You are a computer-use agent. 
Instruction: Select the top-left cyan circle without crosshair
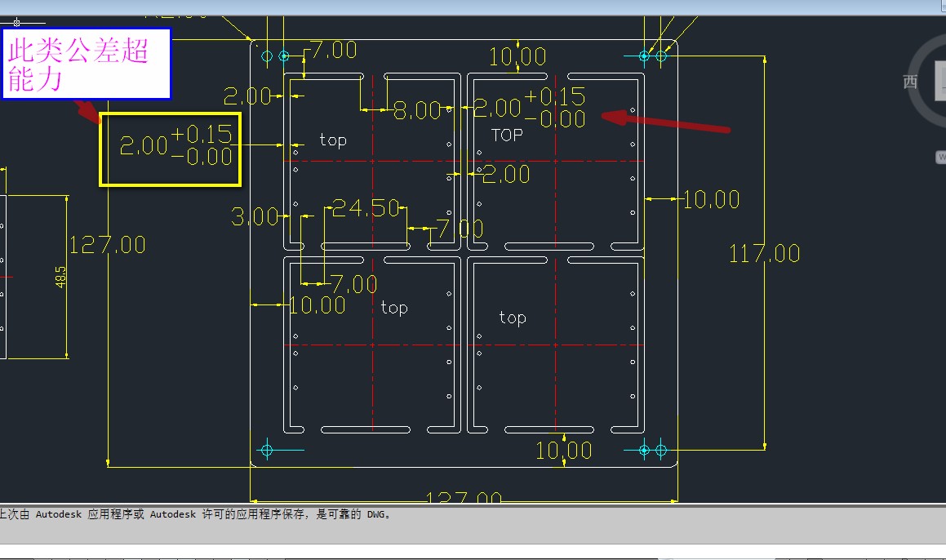coord(267,56)
